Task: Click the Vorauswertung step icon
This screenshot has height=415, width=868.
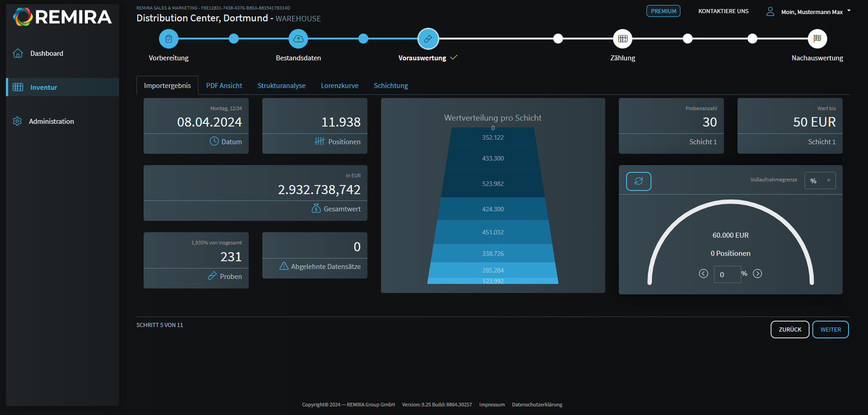Action: 428,39
